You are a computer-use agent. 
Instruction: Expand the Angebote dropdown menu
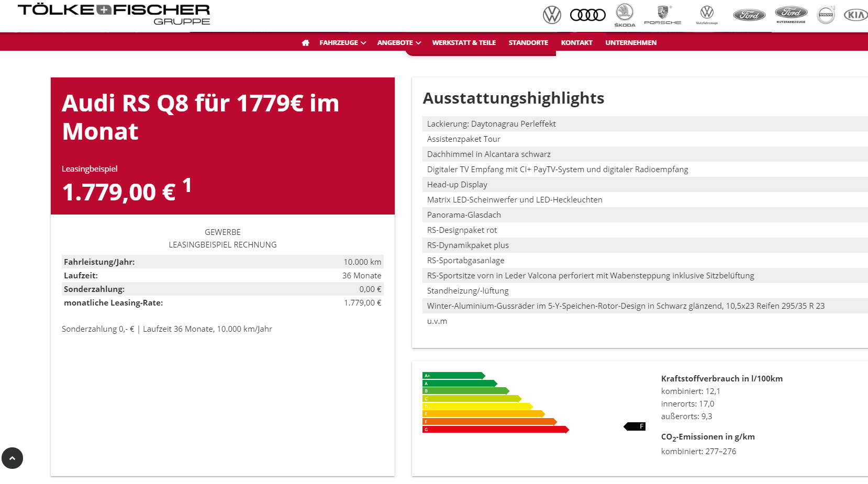399,43
